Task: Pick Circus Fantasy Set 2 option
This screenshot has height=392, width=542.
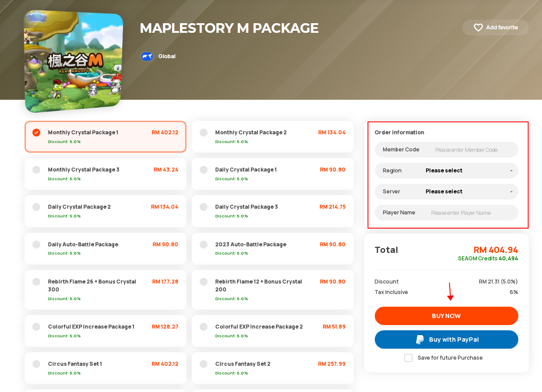Action: [273, 368]
